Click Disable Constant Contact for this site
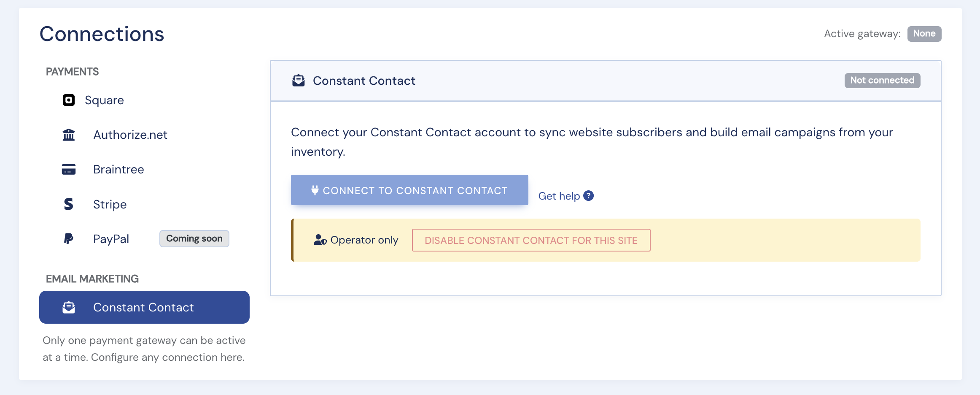The image size is (980, 395). (531, 240)
